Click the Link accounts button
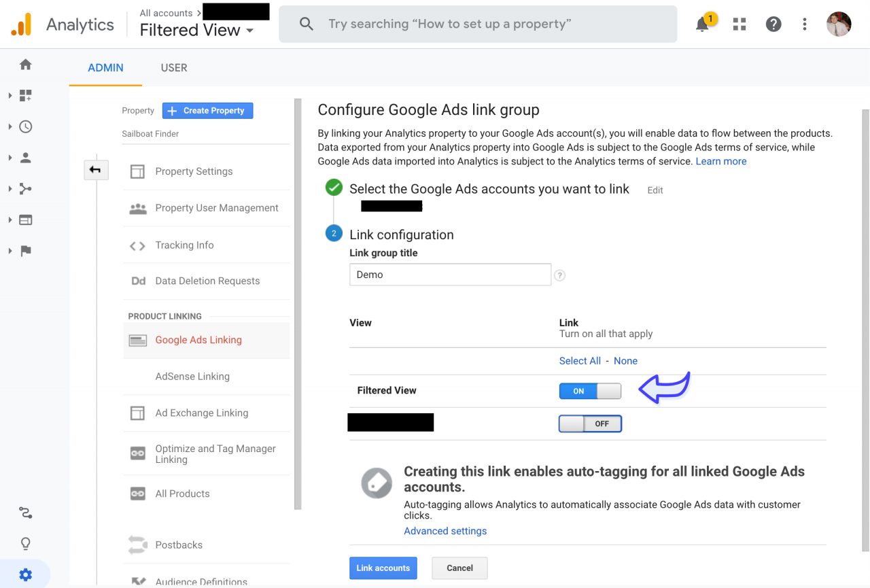Image resolution: width=870 pixels, height=588 pixels. [x=383, y=568]
